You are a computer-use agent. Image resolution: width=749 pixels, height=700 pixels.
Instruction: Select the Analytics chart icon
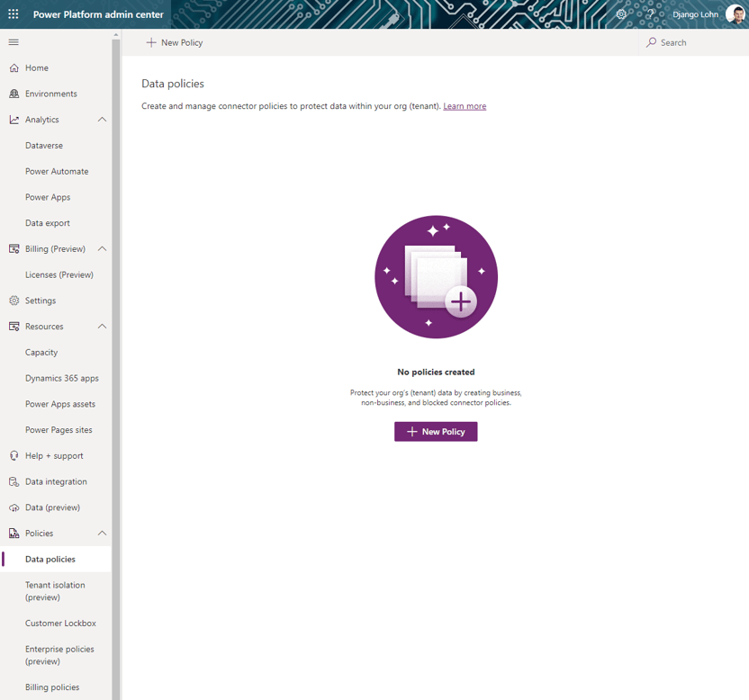point(14,119)
